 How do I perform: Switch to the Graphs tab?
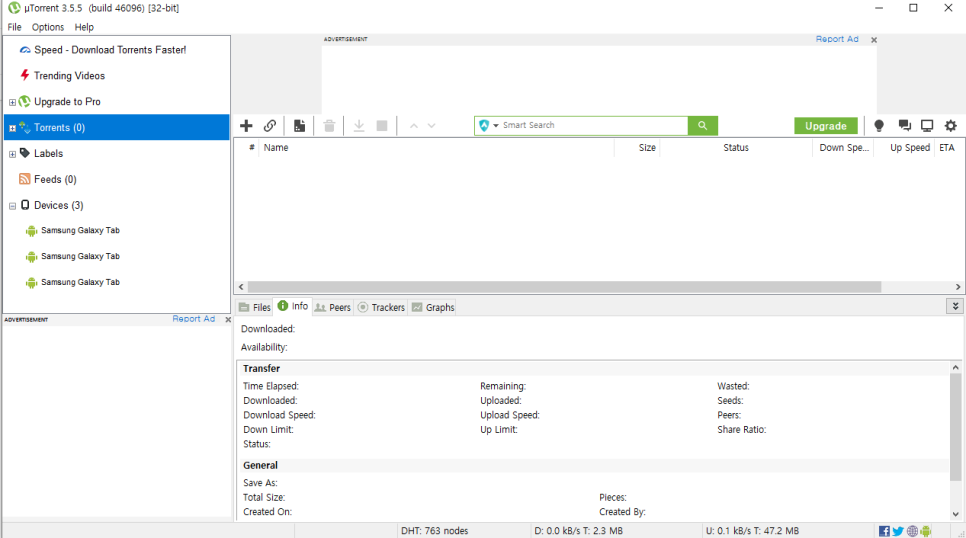pyautogui.click(x=433, y=307)
